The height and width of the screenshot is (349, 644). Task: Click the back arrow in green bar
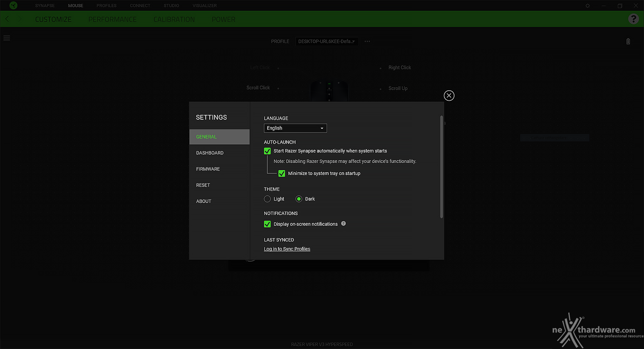click(7, 19)
